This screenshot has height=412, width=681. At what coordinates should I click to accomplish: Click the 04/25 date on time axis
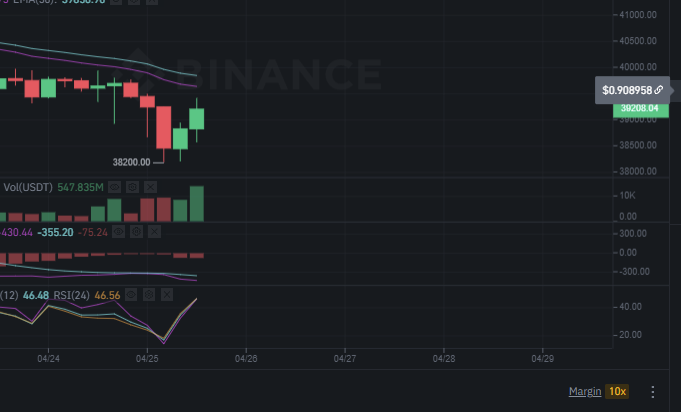click(x=147, y=357)
